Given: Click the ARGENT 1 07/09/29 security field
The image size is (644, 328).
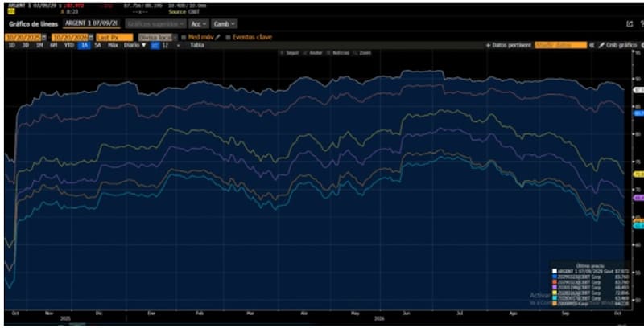Looking at the screenshot, I should coord(91,24).
